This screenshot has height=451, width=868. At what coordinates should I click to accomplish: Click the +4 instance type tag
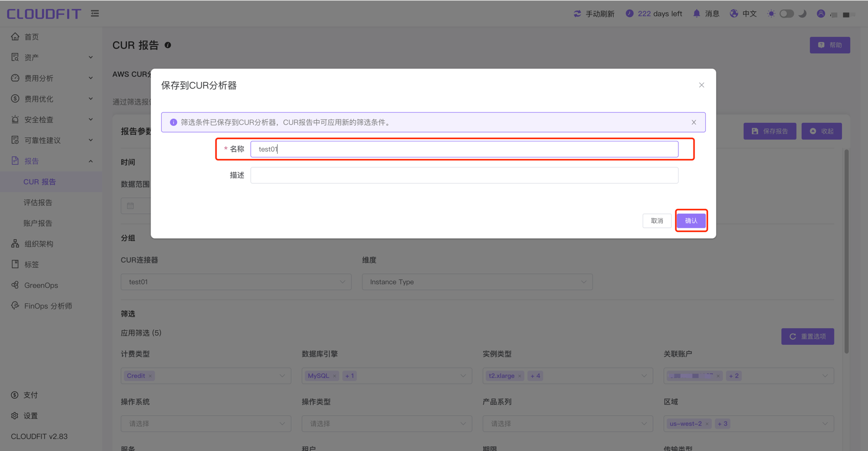click(535, 376)
